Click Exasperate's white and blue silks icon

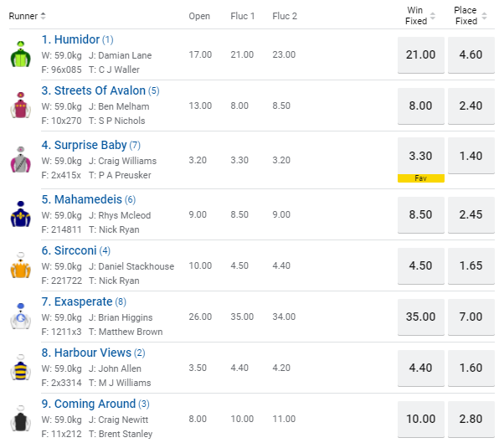[21, 316]
